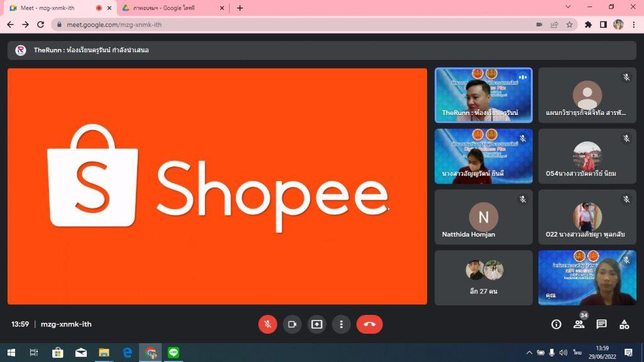Open File Explorer from taskbar
This screenshot has width=644, height=362.
[104, 353]
